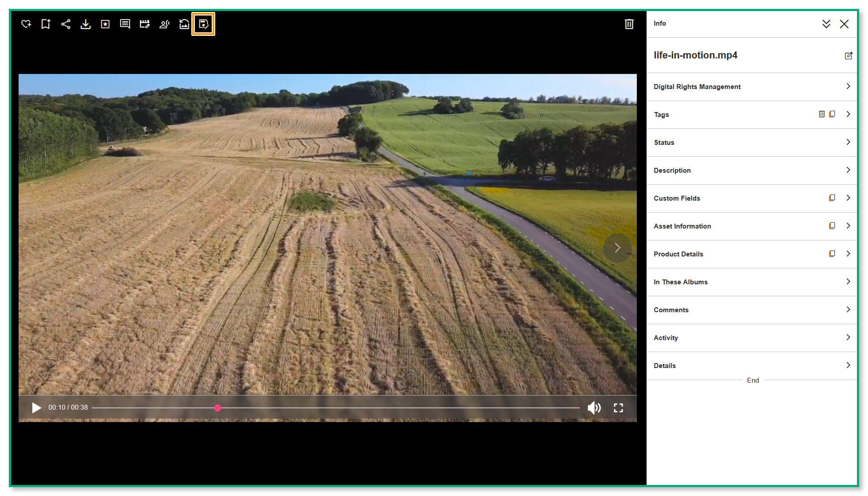Download the video asset
The width and height of the screenshot is (868, 496).
pyautogui.click(x=85, y=24)
